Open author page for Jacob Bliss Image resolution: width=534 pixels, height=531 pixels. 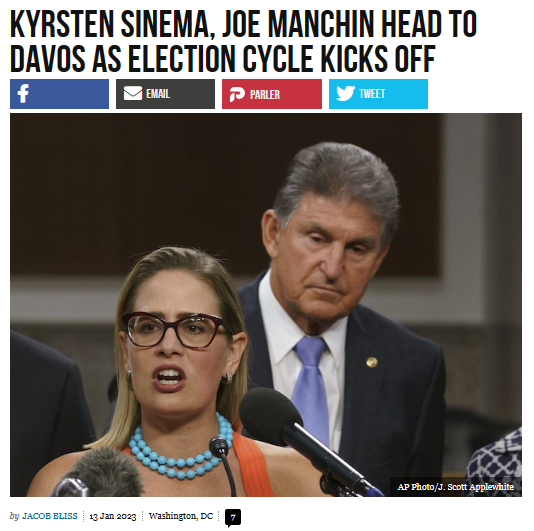coord(50,516)
